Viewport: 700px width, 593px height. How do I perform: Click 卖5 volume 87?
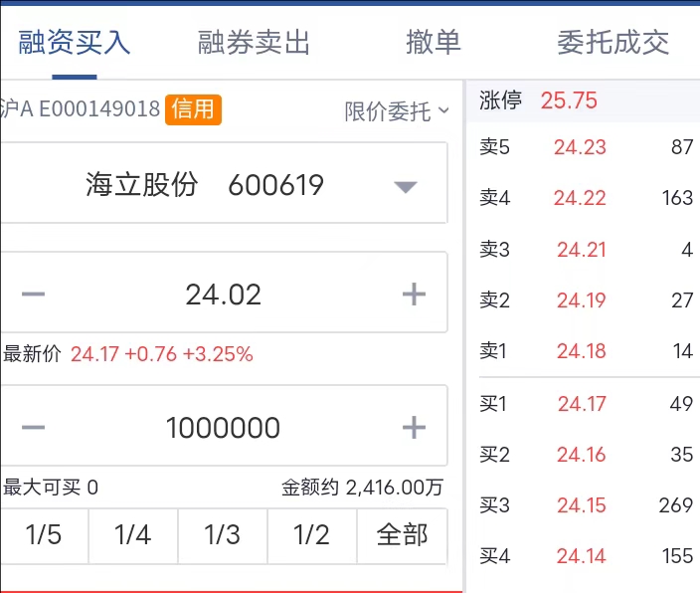(x=682, y=147)
